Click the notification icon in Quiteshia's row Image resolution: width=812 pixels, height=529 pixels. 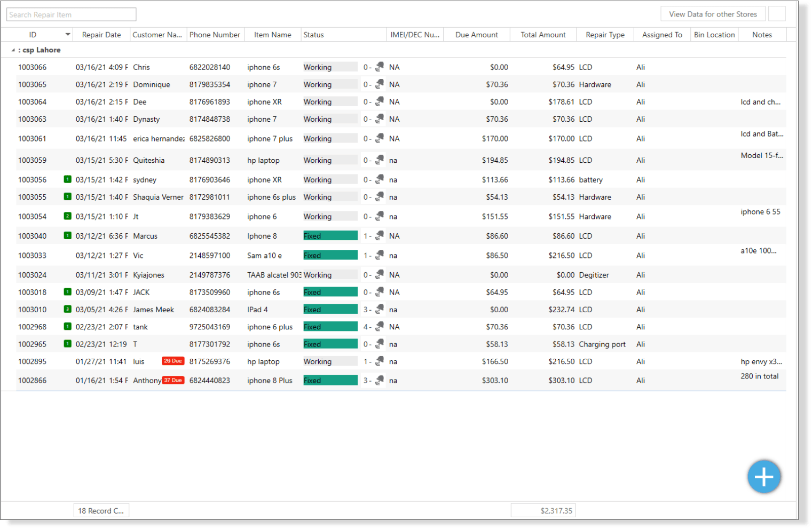[x=380, y=160]
